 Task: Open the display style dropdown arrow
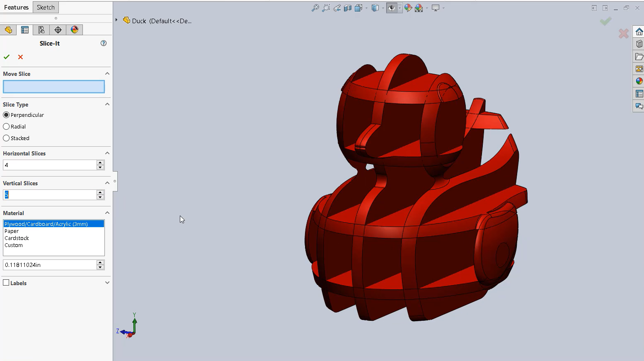click(x=383, y=8)
